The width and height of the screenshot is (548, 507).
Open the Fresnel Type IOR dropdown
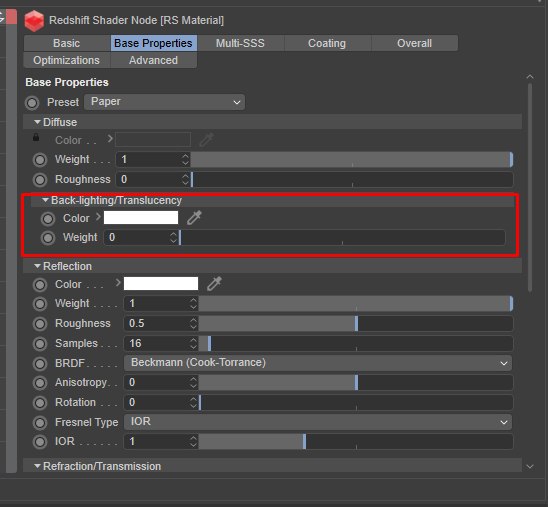(318, 422)
